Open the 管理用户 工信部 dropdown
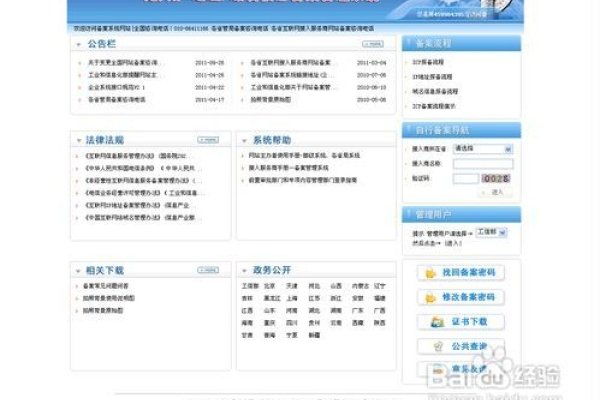The image size is (600, 400). pyautogui.click(x=491, y=232)
